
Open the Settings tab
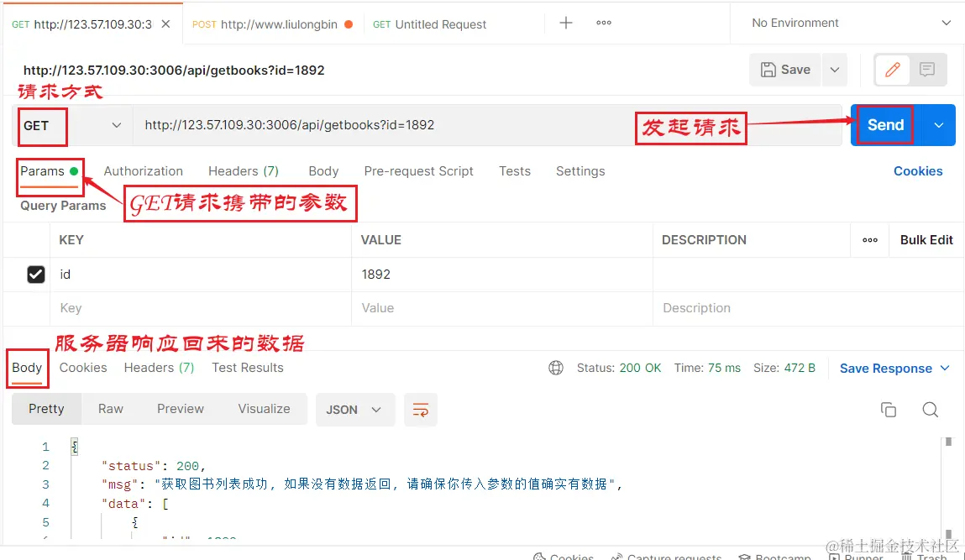pyautogui.click(x=580, y=171)
